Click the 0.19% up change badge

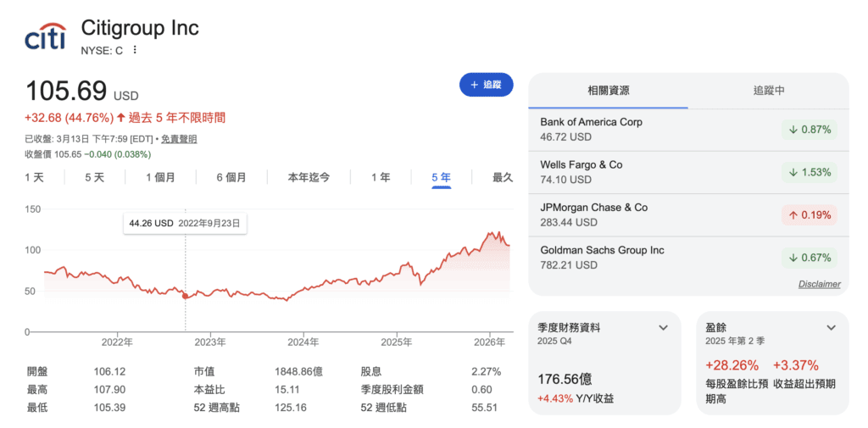coord(810,214)
